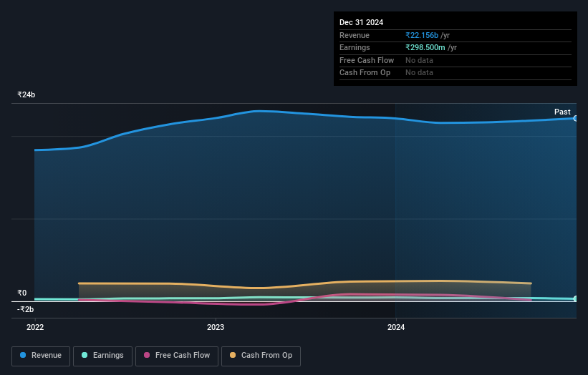588x375 pixels.
Task: Click the Past label on chart
Action: tap(562, 112)
